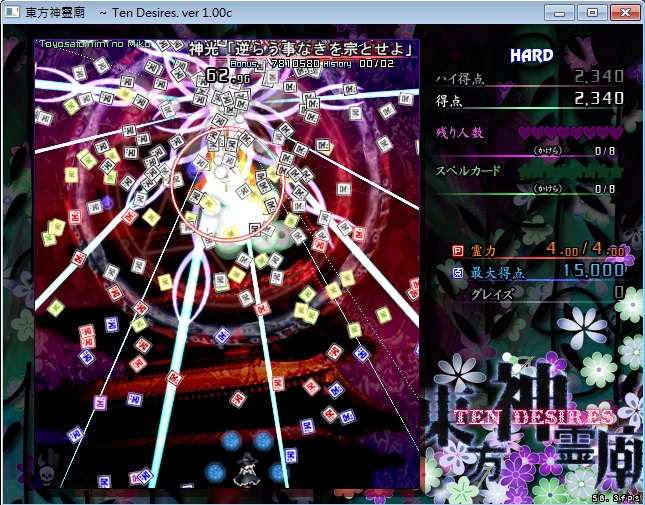
Task: Click the 62.06 spell timer
Action: 227,76
